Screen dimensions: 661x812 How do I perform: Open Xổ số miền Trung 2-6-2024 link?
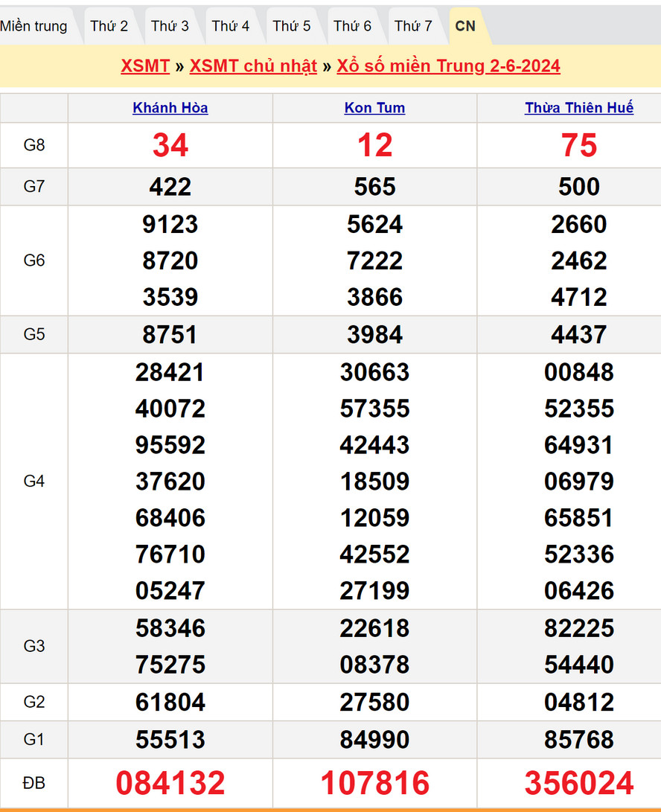[448, 65]
